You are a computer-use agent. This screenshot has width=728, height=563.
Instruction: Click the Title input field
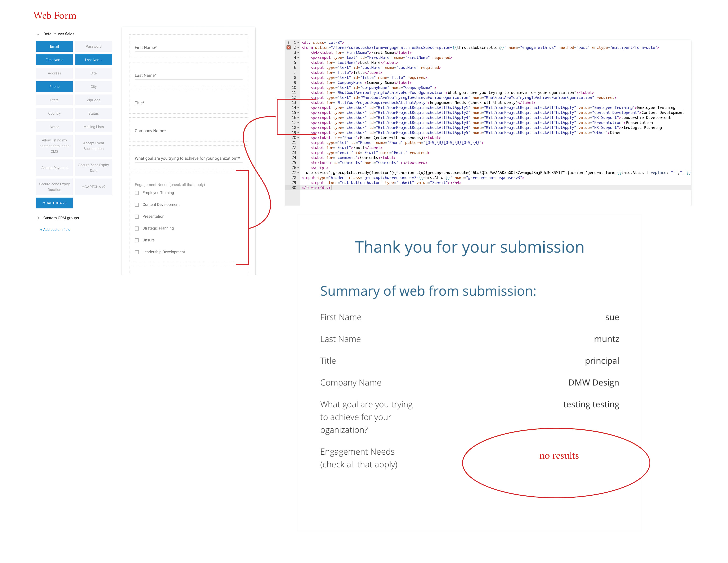pos(188,103)
